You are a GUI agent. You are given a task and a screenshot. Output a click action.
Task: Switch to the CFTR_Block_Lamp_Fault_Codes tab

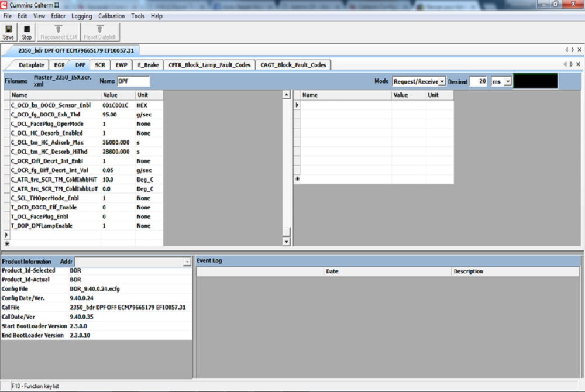click(x=210, y=65)
